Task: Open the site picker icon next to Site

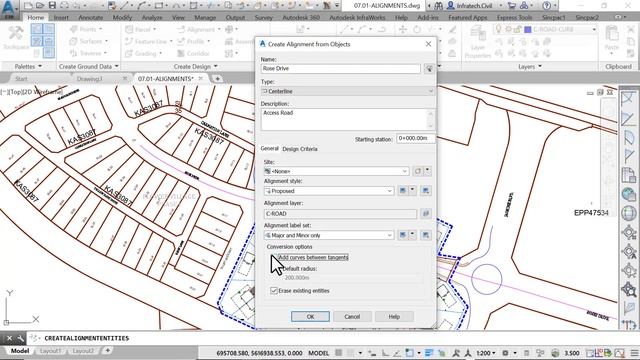Action: 418,171
